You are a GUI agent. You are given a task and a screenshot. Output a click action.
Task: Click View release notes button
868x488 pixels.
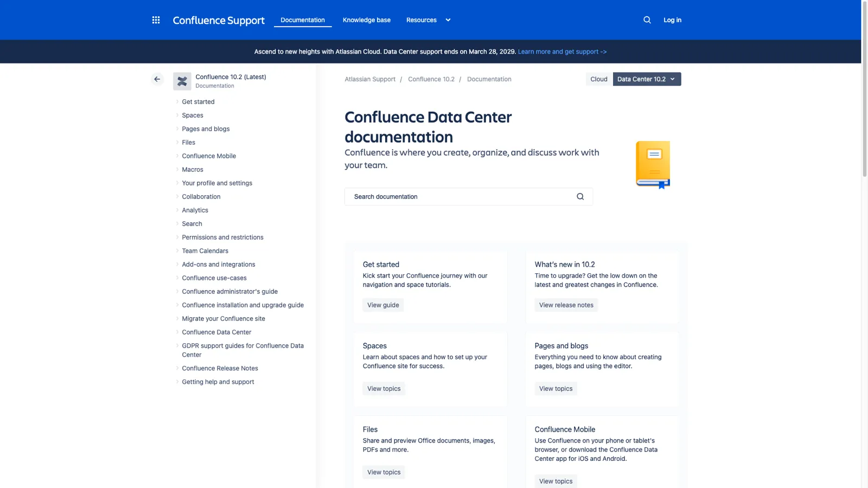coord(566,305)
